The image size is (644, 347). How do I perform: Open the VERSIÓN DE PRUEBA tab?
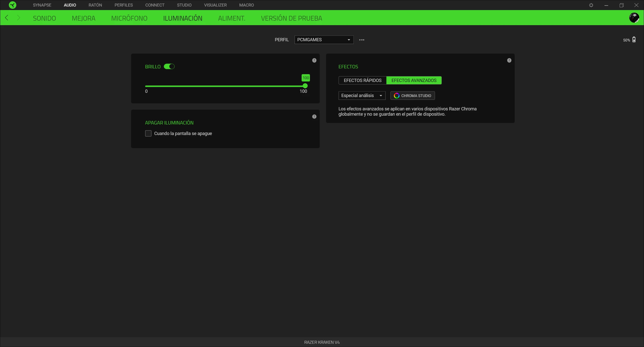click(292, 18)
